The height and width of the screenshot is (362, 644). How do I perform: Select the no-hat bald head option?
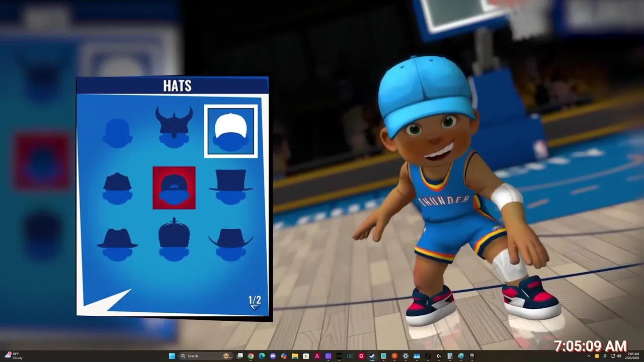click(x=117, y=133)
